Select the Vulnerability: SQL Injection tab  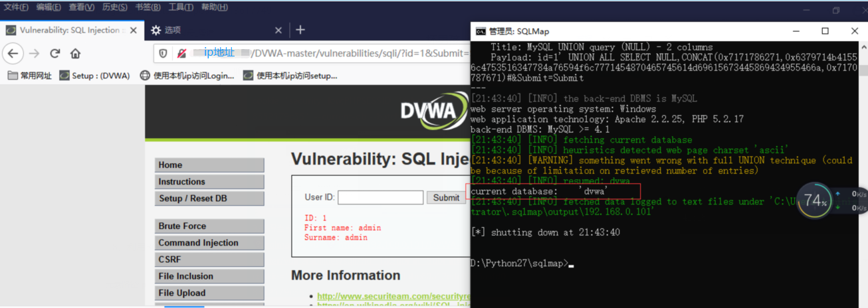click(x=72, y=30)
